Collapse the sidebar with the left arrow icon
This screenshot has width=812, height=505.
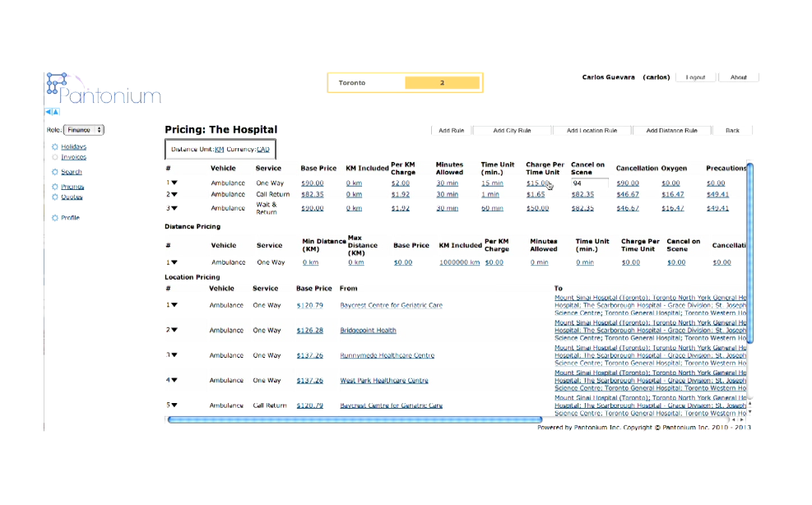coord(49,112)
